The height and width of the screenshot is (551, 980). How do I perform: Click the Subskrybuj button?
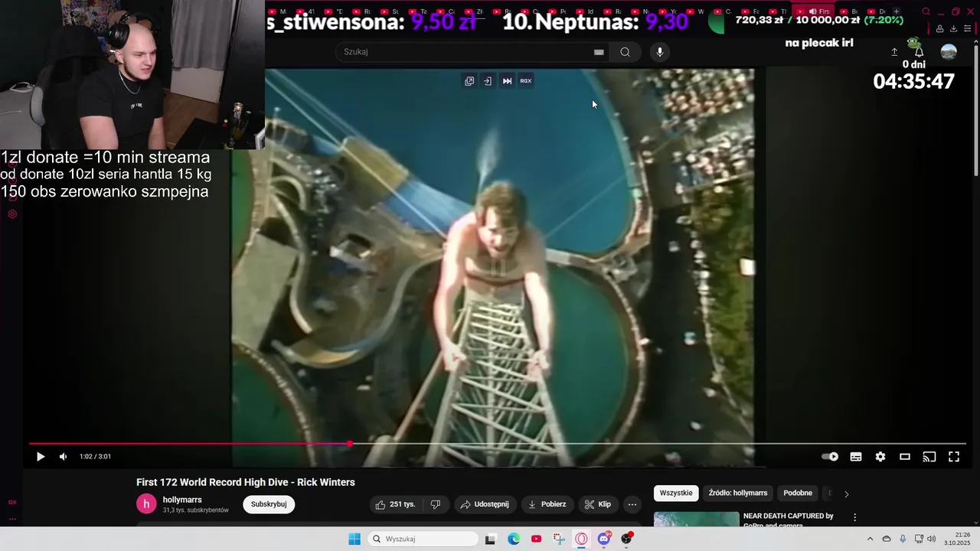(269, 504)
